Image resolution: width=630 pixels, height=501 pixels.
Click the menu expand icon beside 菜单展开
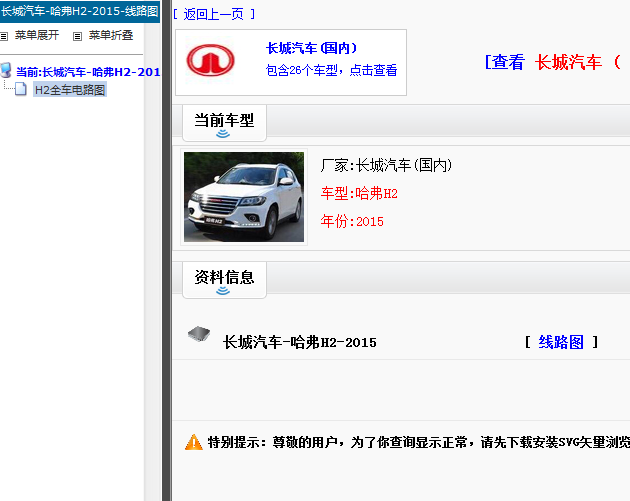(4, 37)
